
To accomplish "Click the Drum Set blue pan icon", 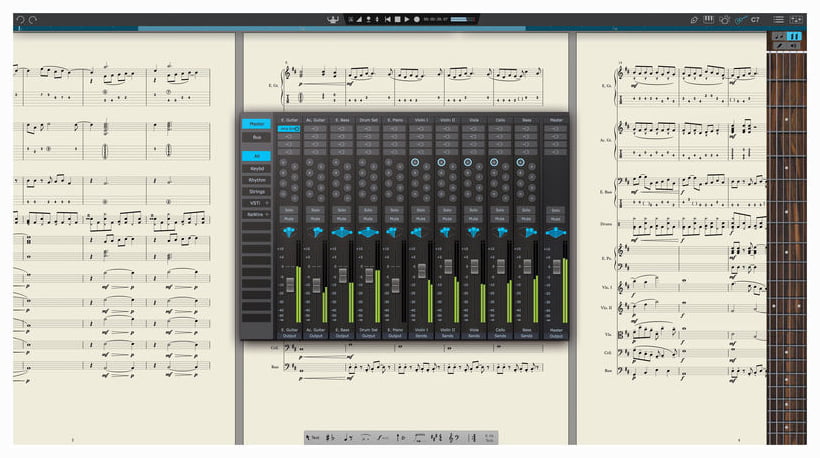I will (368, 231).
